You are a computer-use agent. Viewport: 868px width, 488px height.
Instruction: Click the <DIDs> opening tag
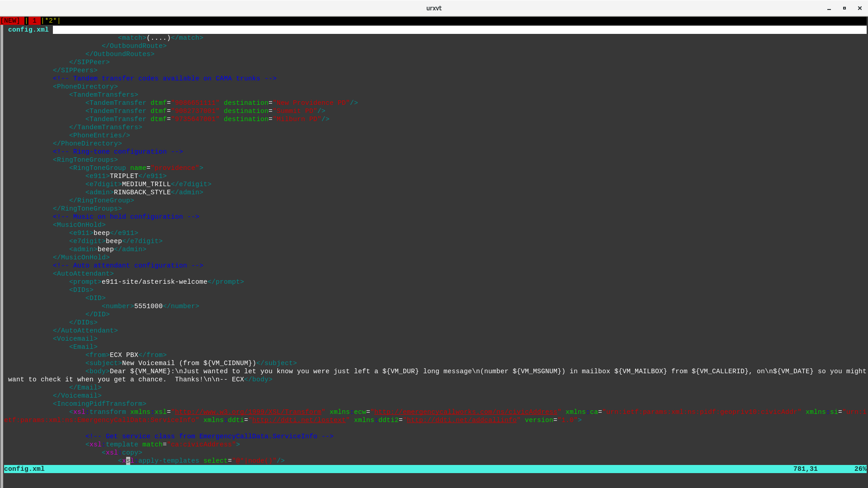click(x=81, y=290)
